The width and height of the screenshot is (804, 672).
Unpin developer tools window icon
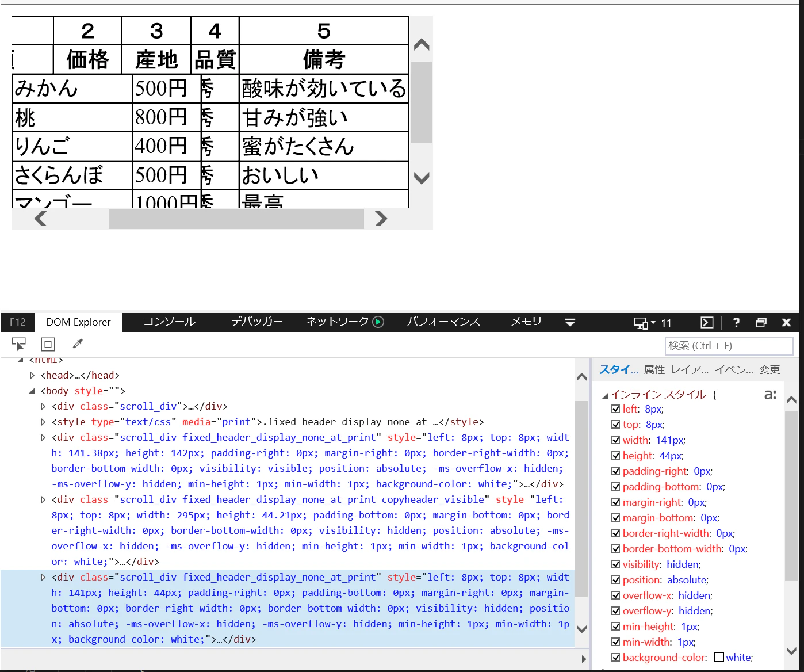coord(761,323)
